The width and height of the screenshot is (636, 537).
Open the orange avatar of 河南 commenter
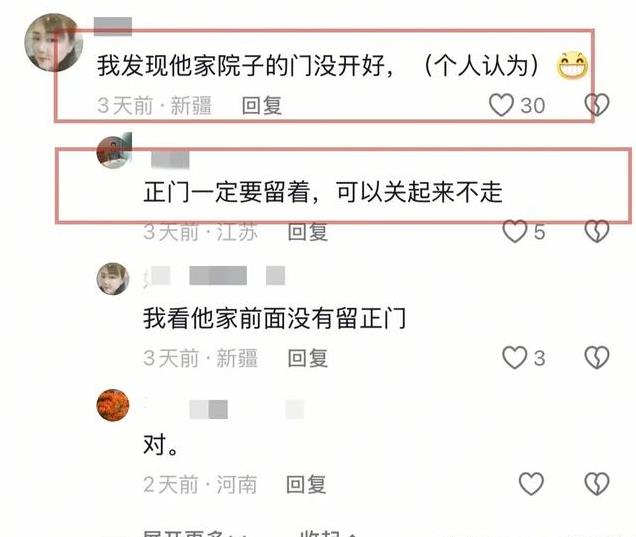tap(113, 405)
